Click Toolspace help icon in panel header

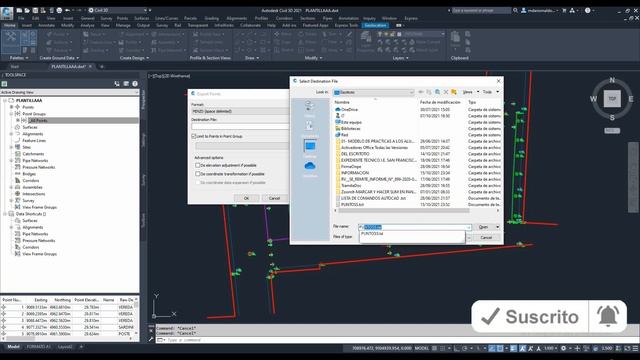(x=135, y=84)
